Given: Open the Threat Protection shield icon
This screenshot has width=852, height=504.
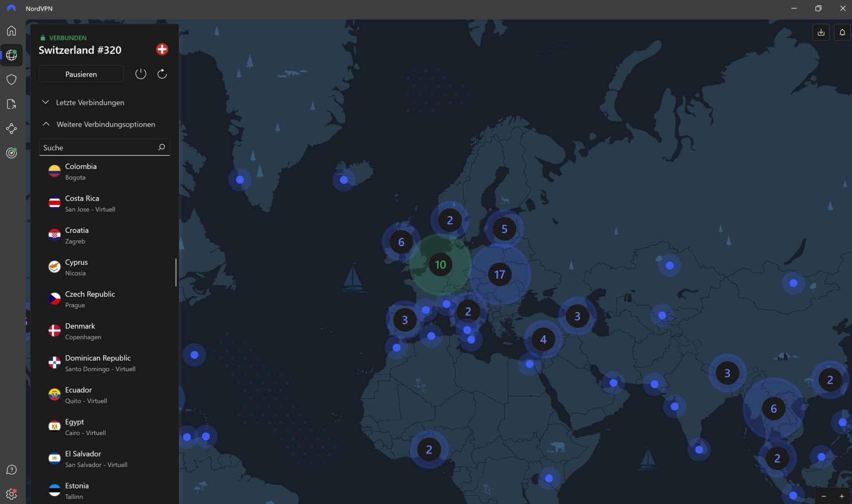Looking at the screenshot, I should pos(12,79).
